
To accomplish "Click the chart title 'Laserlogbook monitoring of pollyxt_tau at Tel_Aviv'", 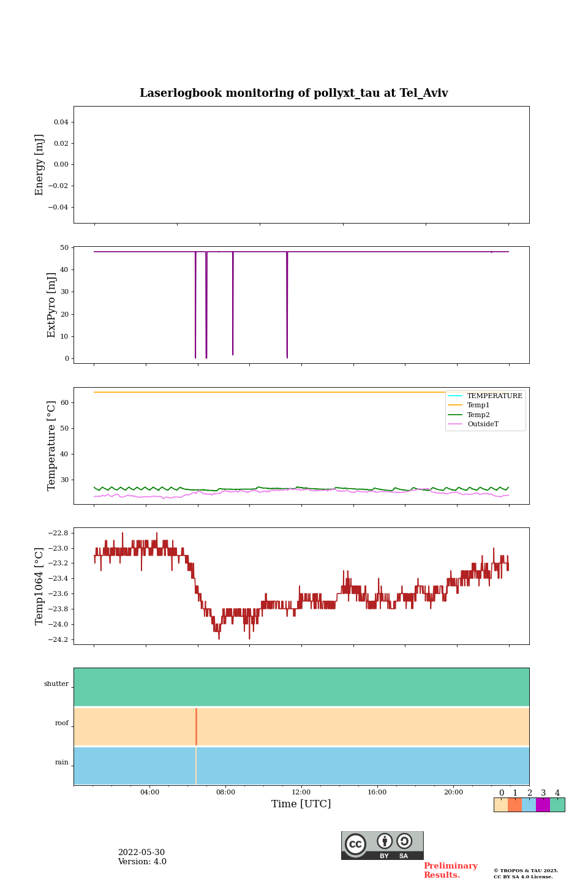I will click(294, 93).
